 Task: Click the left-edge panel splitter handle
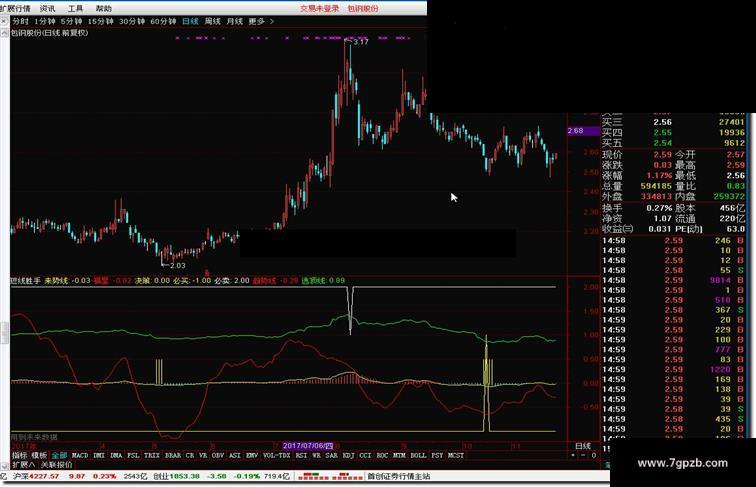pyautogui.click(x=4, y=333)
